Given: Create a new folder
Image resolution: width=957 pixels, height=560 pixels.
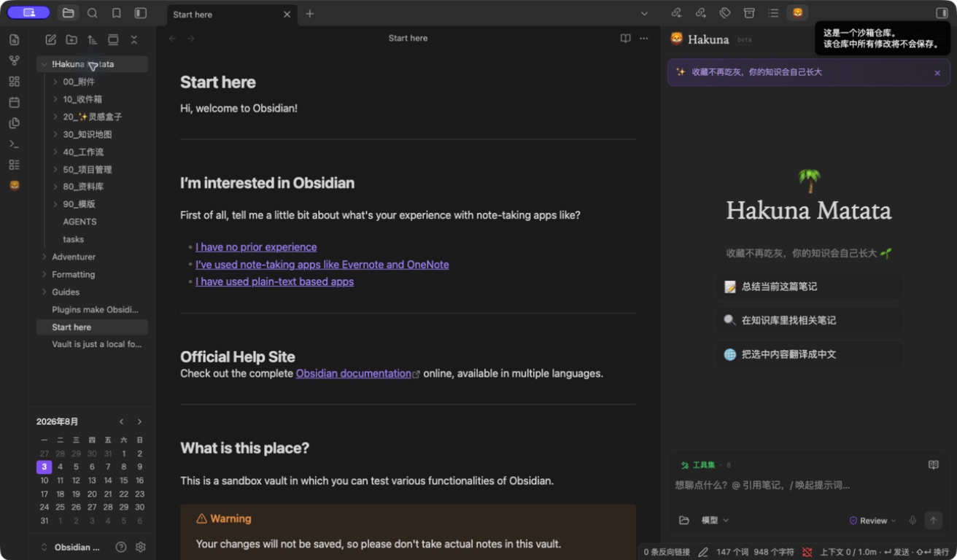Looking at the screenshot, I should coord(71,40).
